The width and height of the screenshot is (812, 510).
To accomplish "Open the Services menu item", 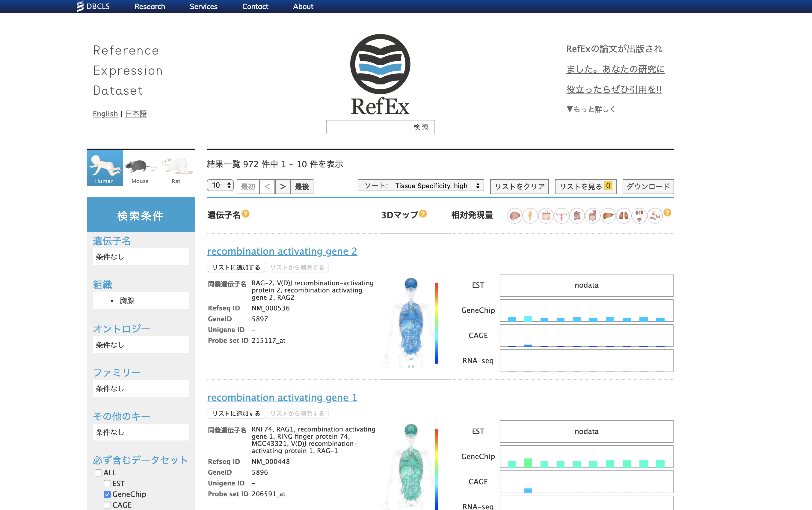I will pos(203,6).
